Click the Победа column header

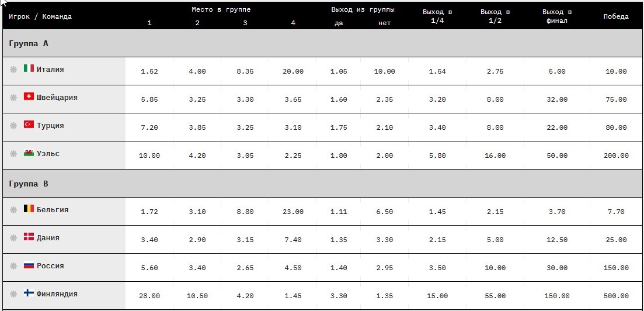click(615, 16)
